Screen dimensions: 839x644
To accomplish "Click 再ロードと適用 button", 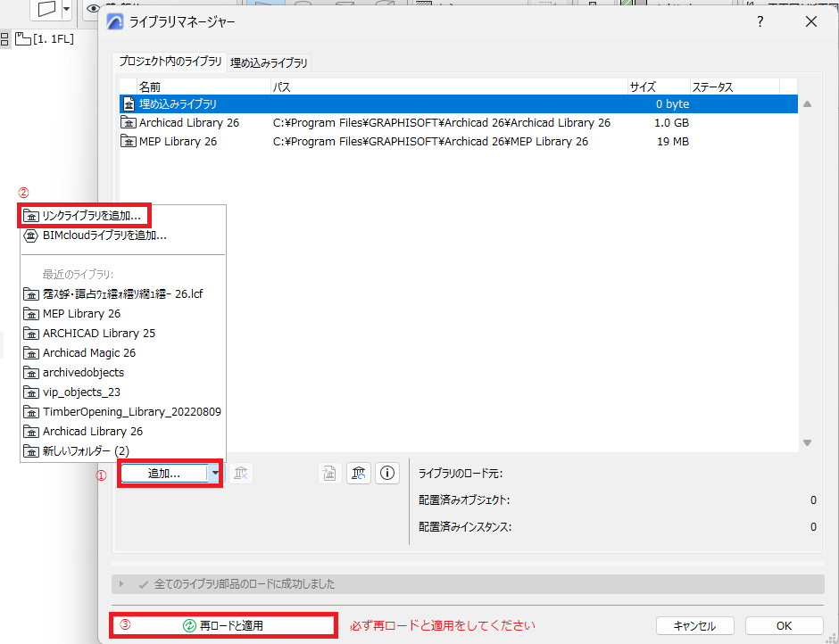I will [x=224, y=625].
